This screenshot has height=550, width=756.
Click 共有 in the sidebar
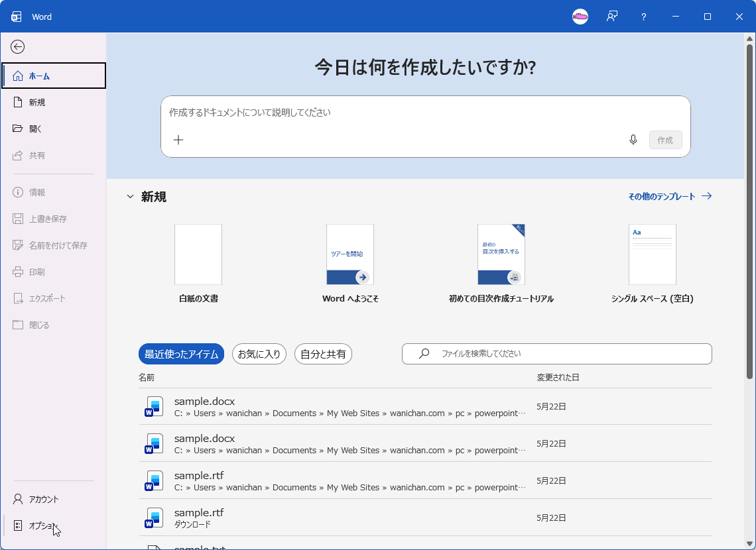(54, 155)
